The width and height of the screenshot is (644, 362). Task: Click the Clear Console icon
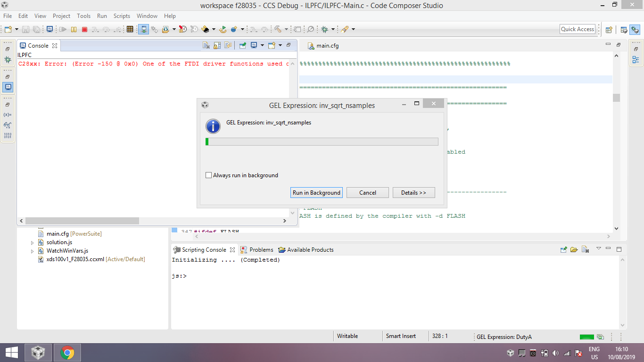pos(206,46)
